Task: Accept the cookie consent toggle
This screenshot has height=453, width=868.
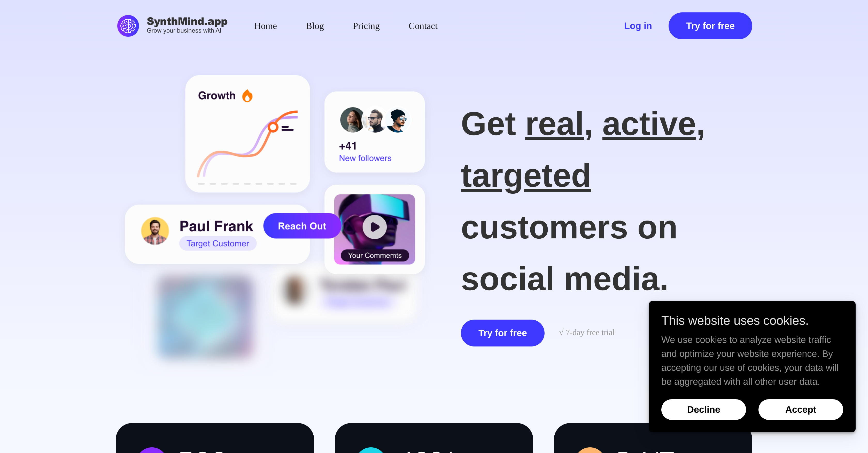Action: [801, 410]
